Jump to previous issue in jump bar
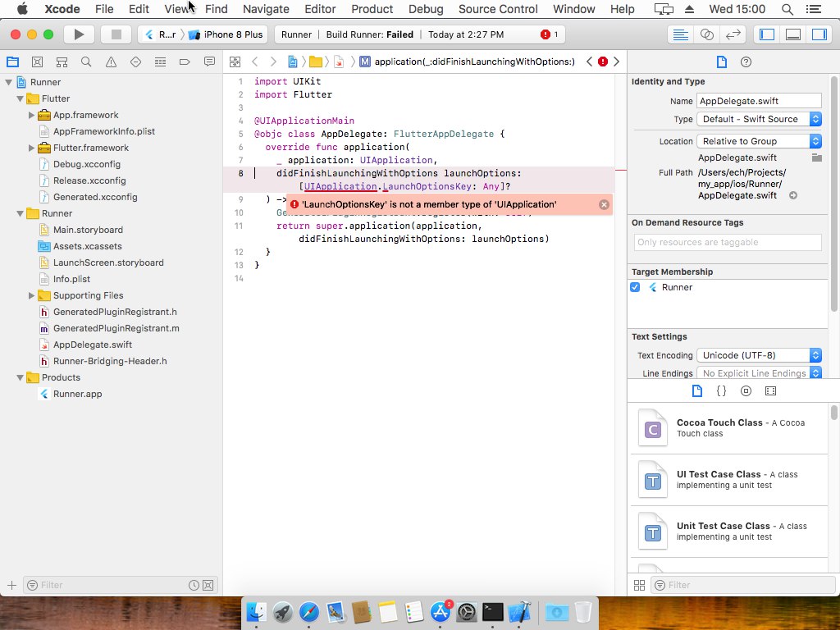Image resolution: width=840 pixels, height=630 pixels. 589,62
